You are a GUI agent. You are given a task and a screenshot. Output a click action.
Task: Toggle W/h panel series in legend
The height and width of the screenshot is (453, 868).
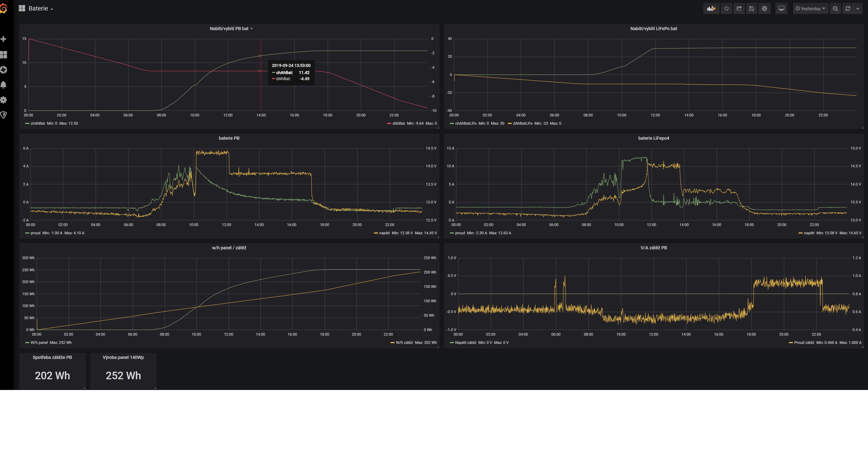point(39,342)
